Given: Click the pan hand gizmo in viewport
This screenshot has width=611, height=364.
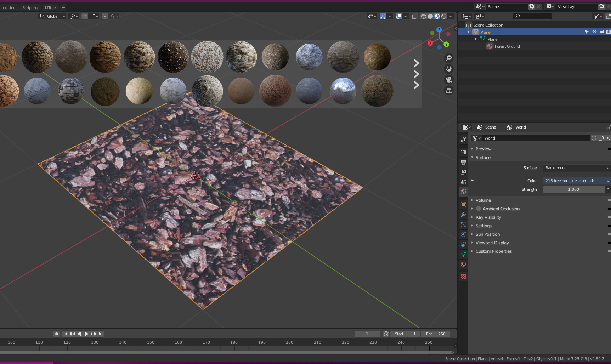Looking at the screenshot, I should point(449,69).
